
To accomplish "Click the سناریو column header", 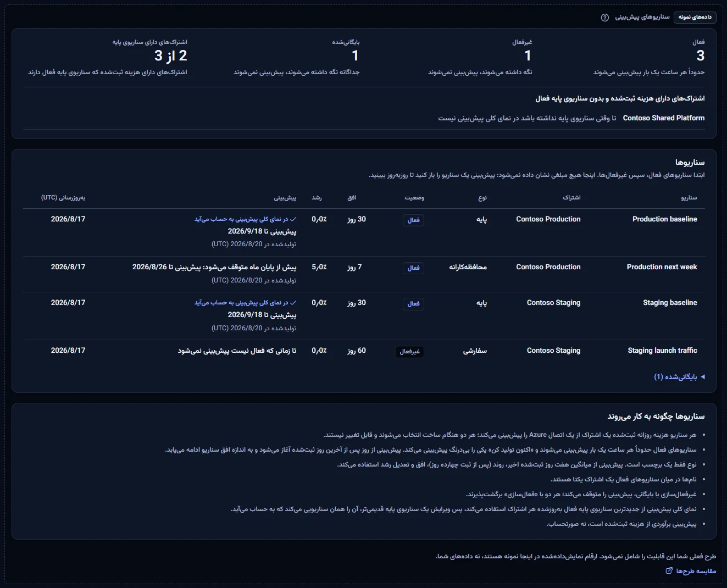I will (689, 198).
